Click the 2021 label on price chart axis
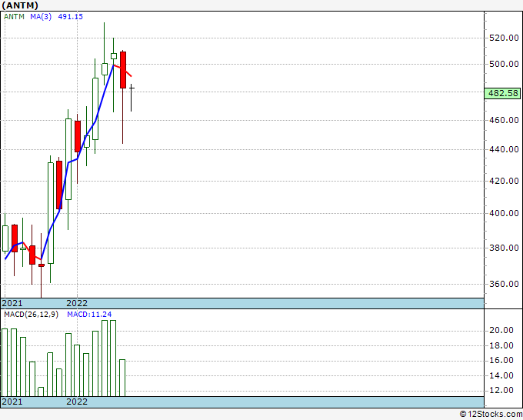Image resolution: width=523 pixels, height=420 pixels. pyautogui.click(x=12, y=303)
